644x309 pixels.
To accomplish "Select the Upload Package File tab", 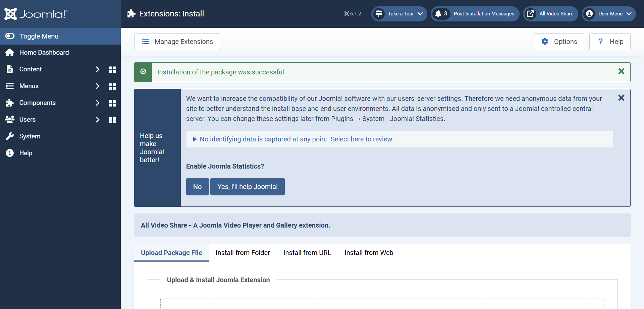I will (171, 253).
